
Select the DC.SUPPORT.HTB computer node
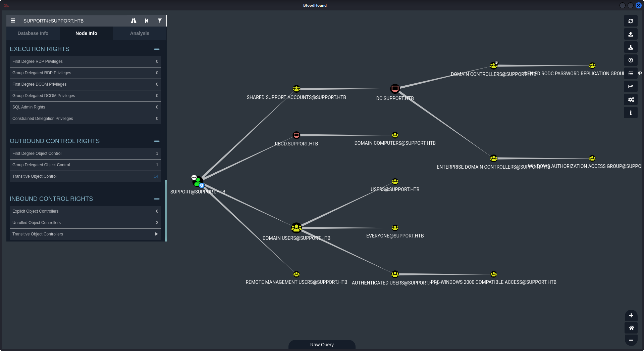pyautogui.click(x=395, y=89)
